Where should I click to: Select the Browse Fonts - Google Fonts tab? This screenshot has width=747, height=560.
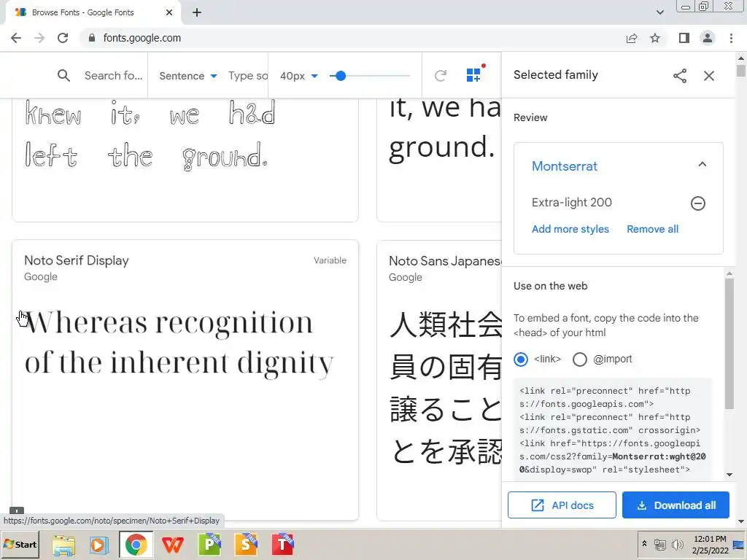coord(93,12)
